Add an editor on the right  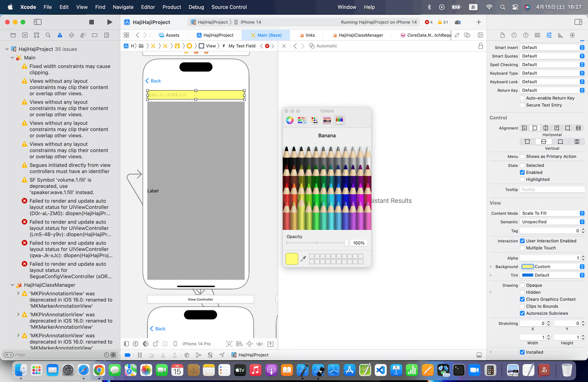point(481,35)
